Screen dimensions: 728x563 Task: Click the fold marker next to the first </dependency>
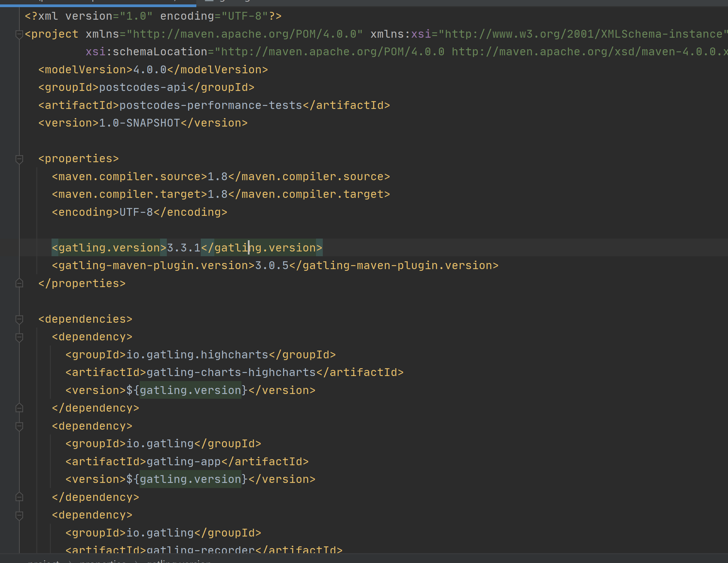coord(19,408)
